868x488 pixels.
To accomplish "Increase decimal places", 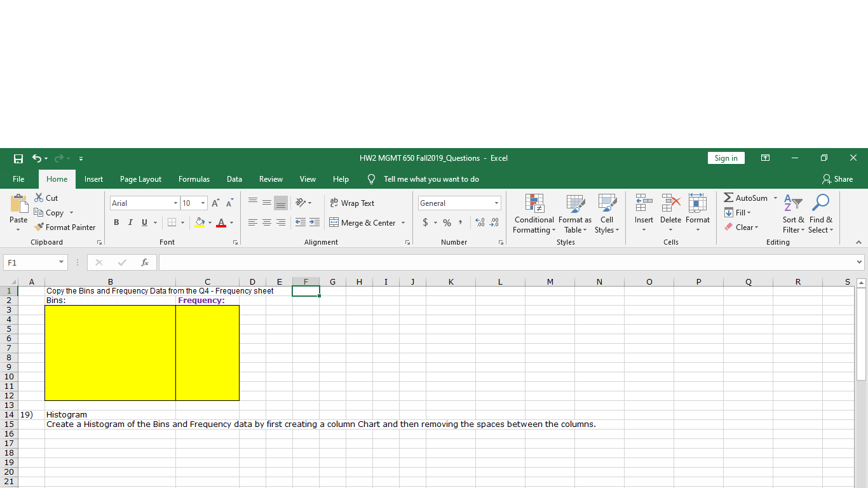I will [480, 222].
